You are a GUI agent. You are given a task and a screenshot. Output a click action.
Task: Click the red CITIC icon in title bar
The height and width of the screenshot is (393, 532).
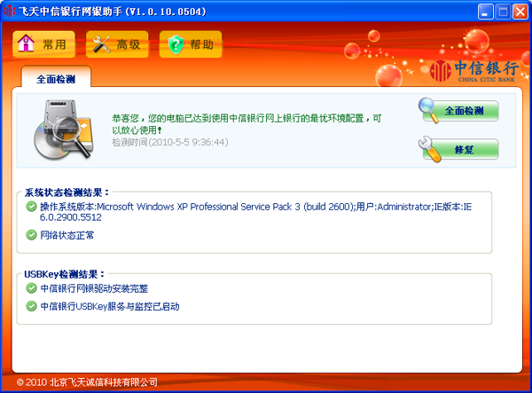click(9, 12)
